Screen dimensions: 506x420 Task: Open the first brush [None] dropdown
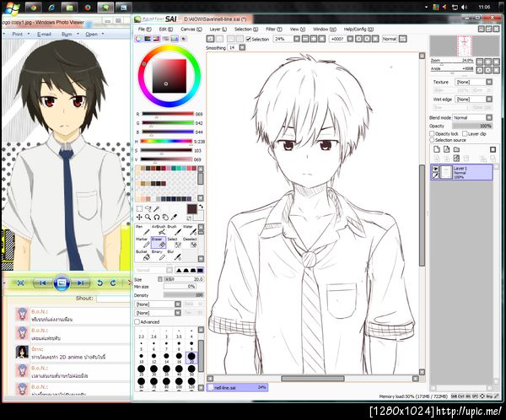pyautogui.click(x=158, y=304)
